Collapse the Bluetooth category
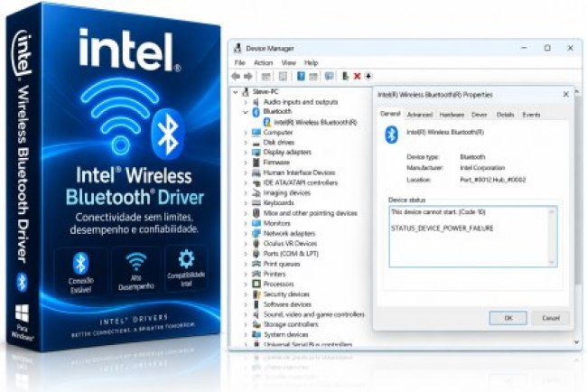Image resolution: width=587 pixels, height=392 pixels. (246, 112)
